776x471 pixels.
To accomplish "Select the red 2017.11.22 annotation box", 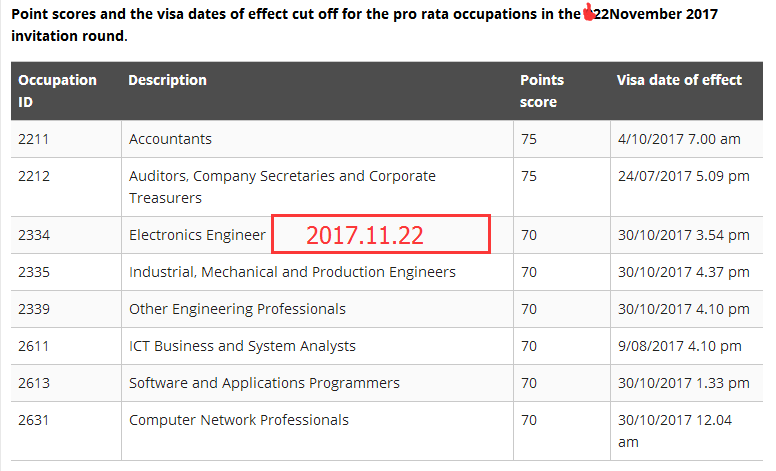I will (381, 235).
